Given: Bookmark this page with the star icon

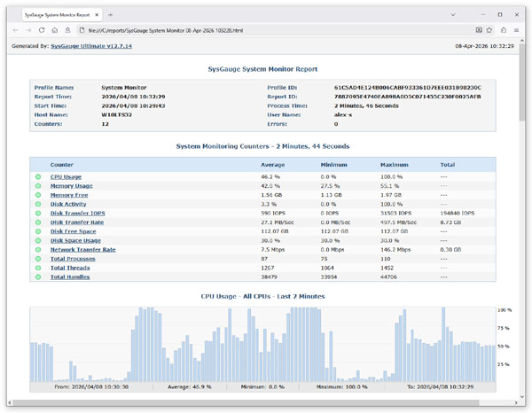Looking at the screenshot, I should [x=489, y=30].
